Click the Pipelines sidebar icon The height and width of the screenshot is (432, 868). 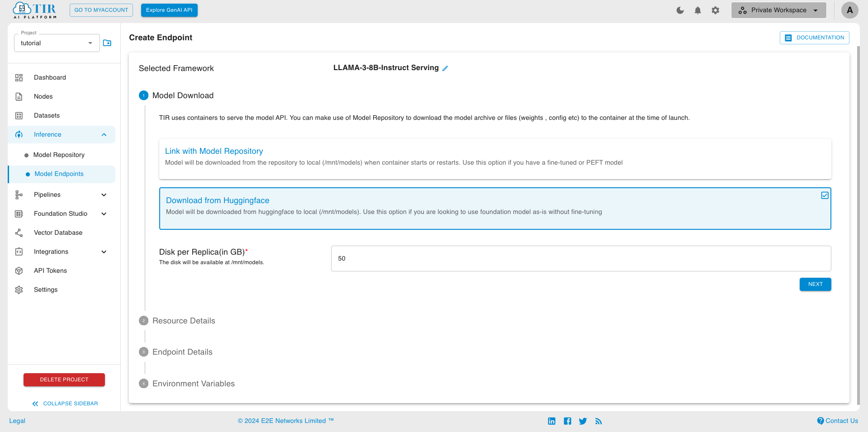(x=19, y=195)
